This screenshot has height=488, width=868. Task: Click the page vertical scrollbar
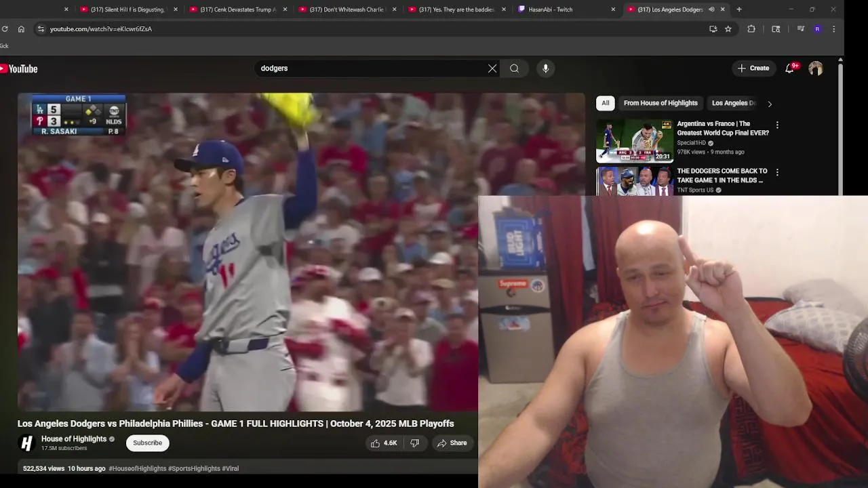[840, 129]
